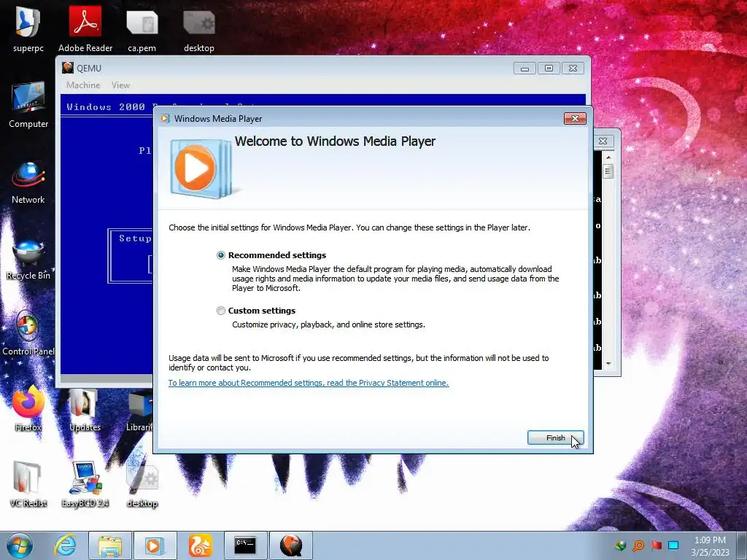This screenshot has width=747, height=560.
Task: Click the Finish button
Action: pos(555,437)
